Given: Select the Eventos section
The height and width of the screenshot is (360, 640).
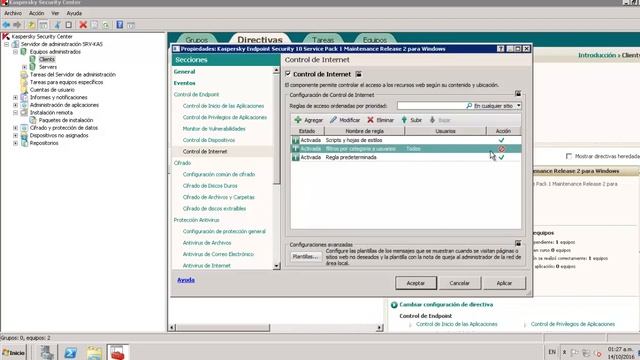Looking at the screenshot, I should point(184,83).
